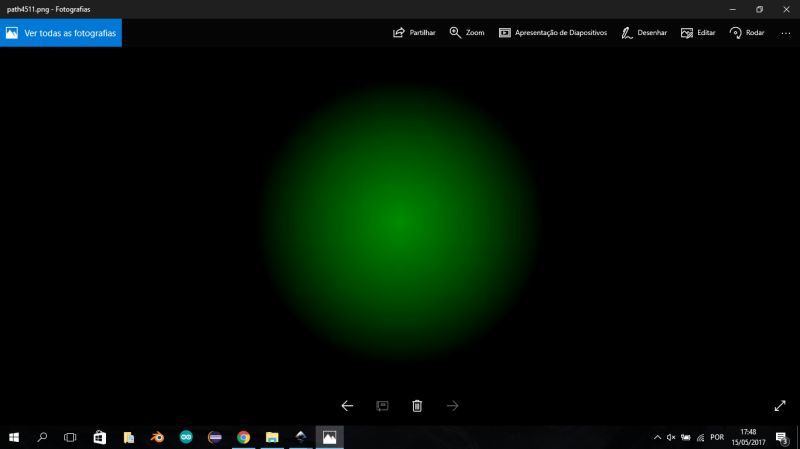Open the Zoom control
800x449 pixels.
pyautogui.click(x=467, y=33)
